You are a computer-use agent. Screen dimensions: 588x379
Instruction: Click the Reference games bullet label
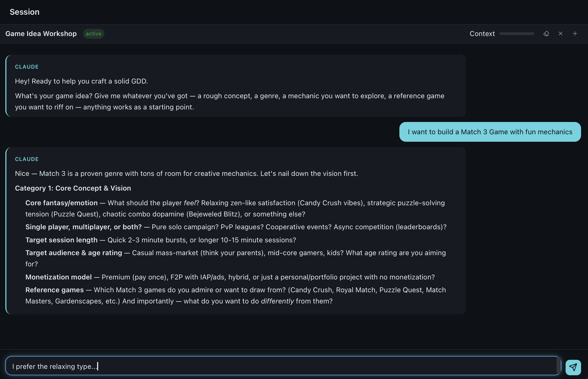(x=54, y=290)
